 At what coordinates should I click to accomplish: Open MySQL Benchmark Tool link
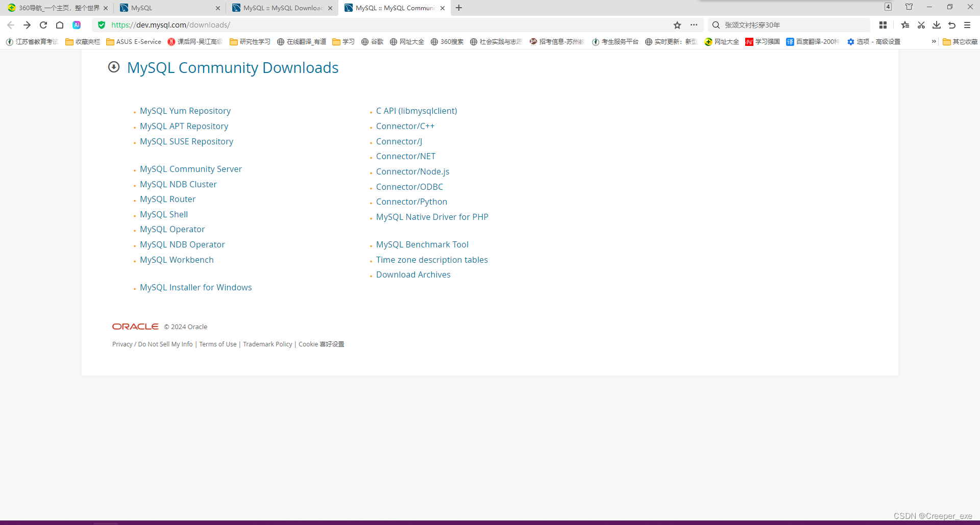[x=422, y=244]
